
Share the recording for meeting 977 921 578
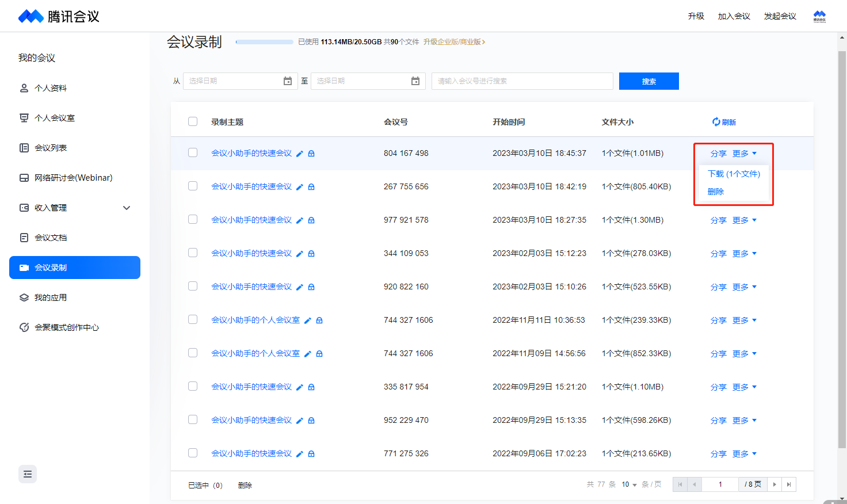click(718, 220)
